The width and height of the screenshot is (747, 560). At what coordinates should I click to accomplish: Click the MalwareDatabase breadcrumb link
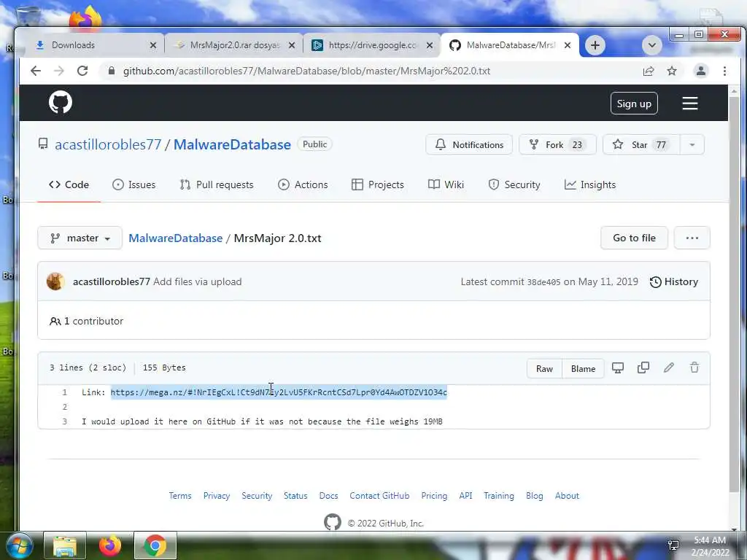coord(175,238)
